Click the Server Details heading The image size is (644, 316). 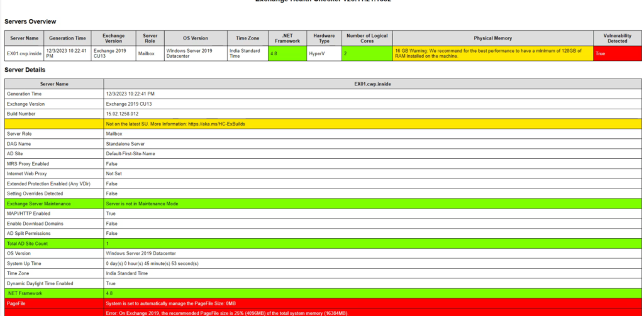[x=25, y=70]
